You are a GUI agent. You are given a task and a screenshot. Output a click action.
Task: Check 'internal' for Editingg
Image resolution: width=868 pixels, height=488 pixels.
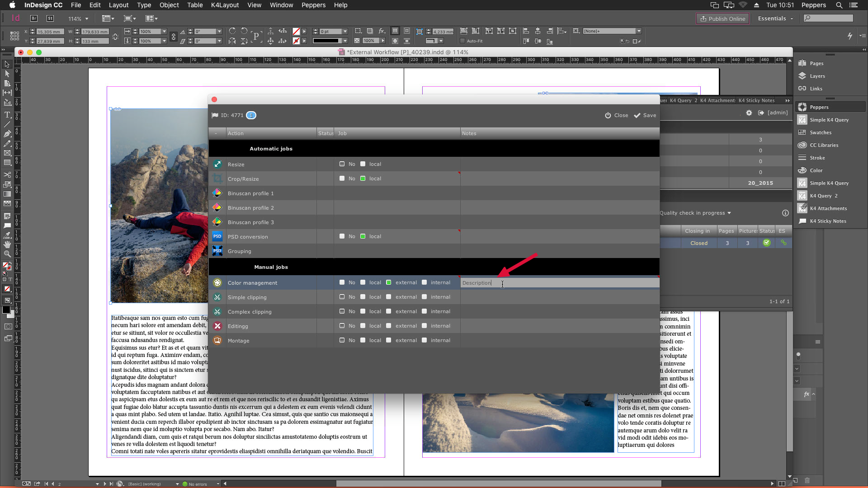point(424,326)
